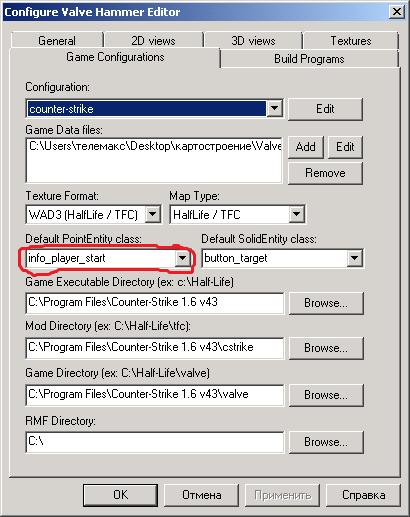Browse for the RMF Directory
The image size is (410, 517).
coord(326,442)
